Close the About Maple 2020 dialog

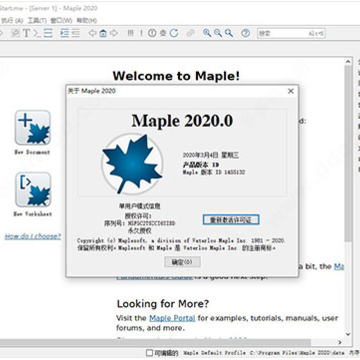click(x=291, y=91)
